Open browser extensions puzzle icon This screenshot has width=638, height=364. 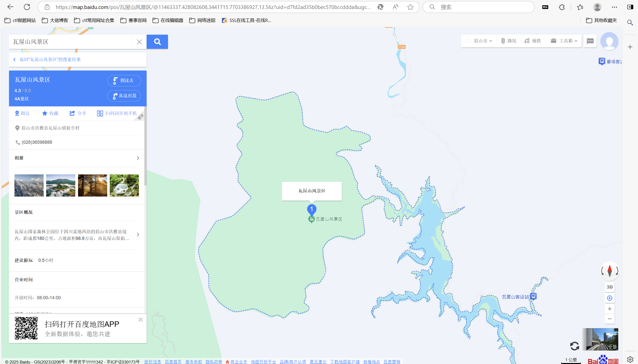562,7
